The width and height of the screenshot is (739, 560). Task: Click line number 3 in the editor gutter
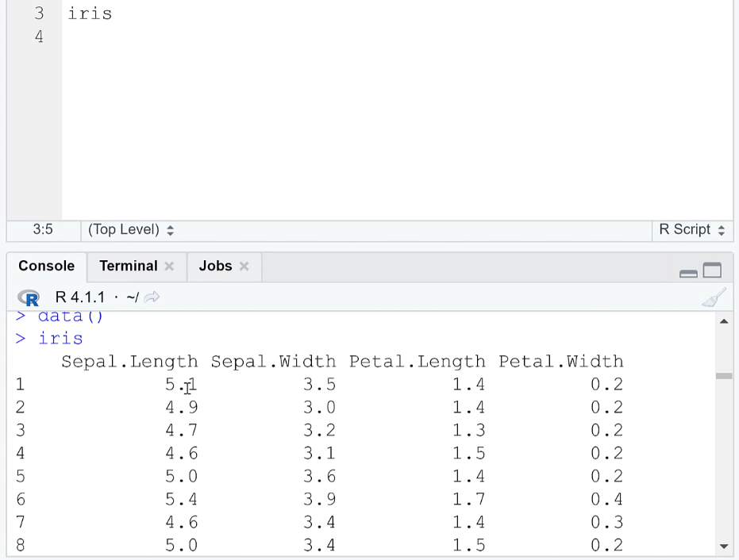[x=39, y=13]
